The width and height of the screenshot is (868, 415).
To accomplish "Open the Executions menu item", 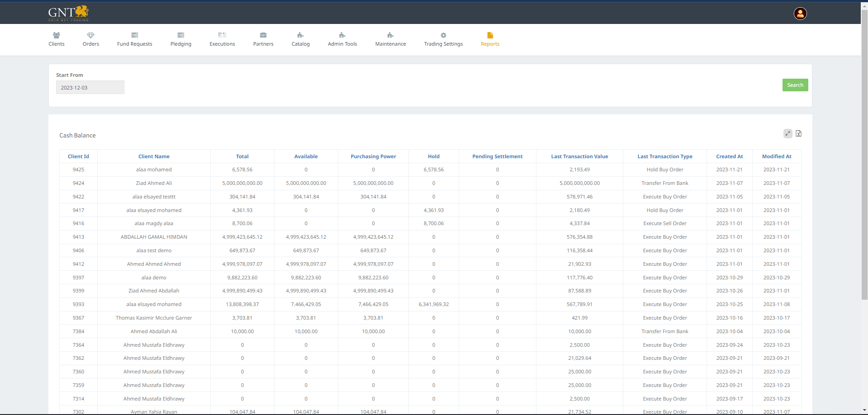I will [x=222, y=40].
